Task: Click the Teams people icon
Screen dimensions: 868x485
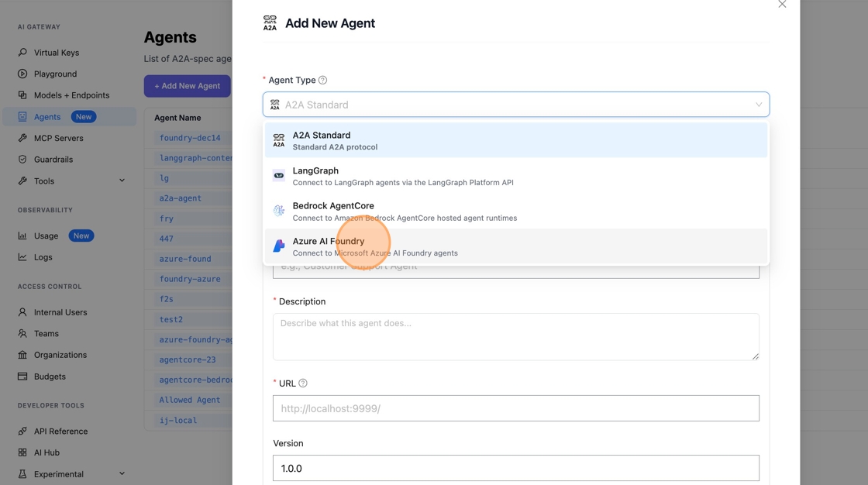Action: (x=22, y=333)
